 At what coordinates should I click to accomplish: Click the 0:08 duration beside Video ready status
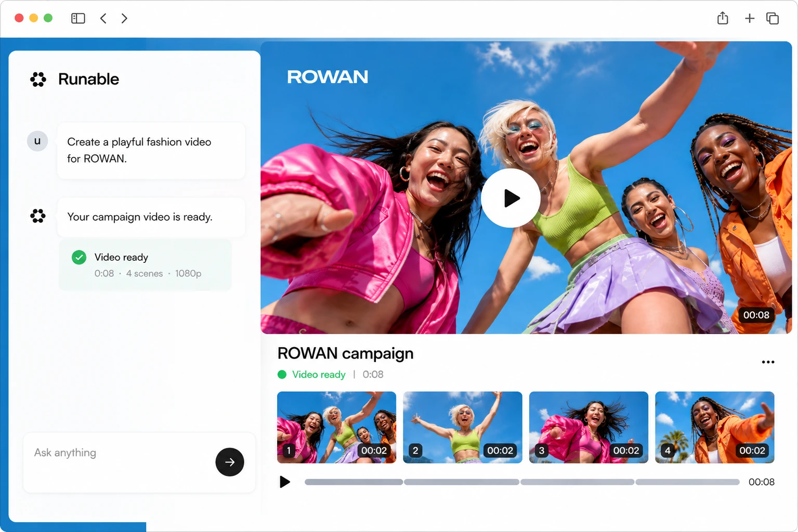[x=373, y=375]
